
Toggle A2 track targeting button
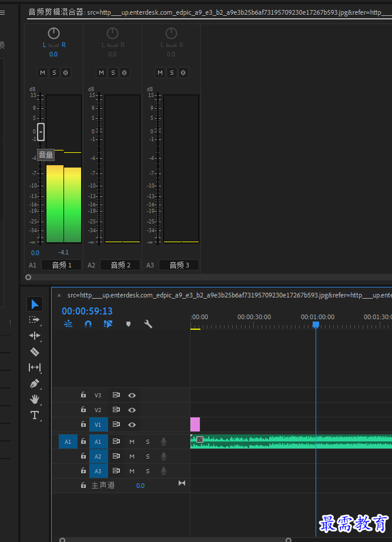point(98,456)
